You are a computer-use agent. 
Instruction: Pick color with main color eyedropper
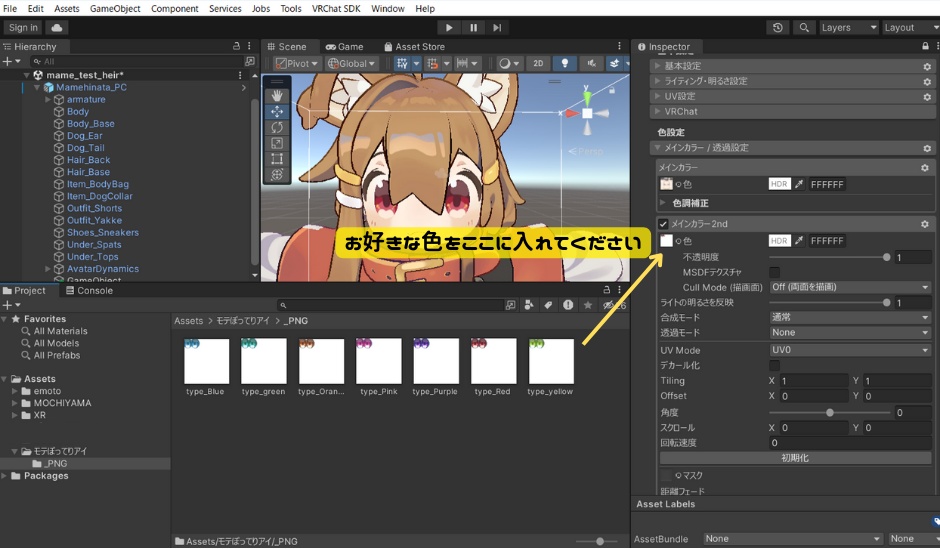pyautogui.click(x=799, y=185)
